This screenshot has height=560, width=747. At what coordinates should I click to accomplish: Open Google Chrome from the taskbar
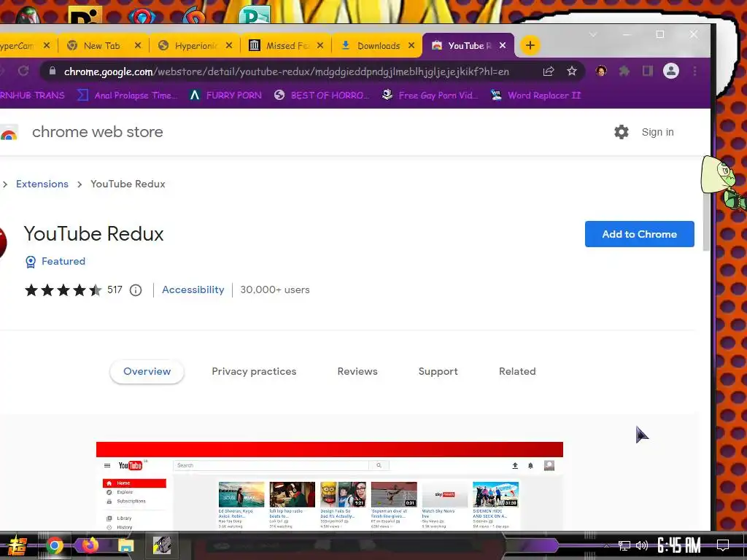point(54,545)
